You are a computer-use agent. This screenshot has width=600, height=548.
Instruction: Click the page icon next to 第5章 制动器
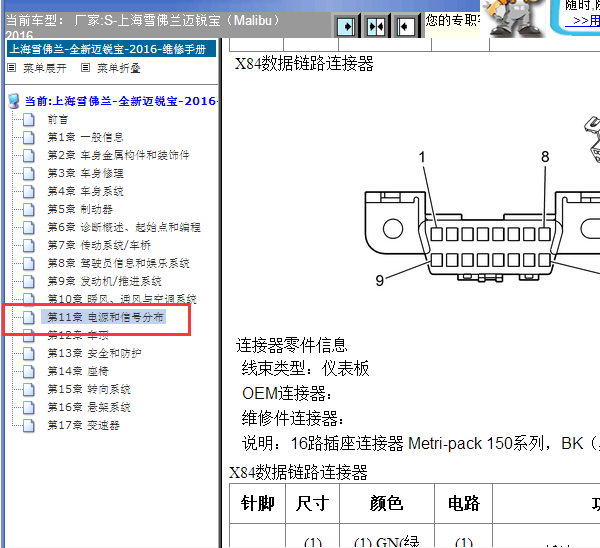coord(29,209)
